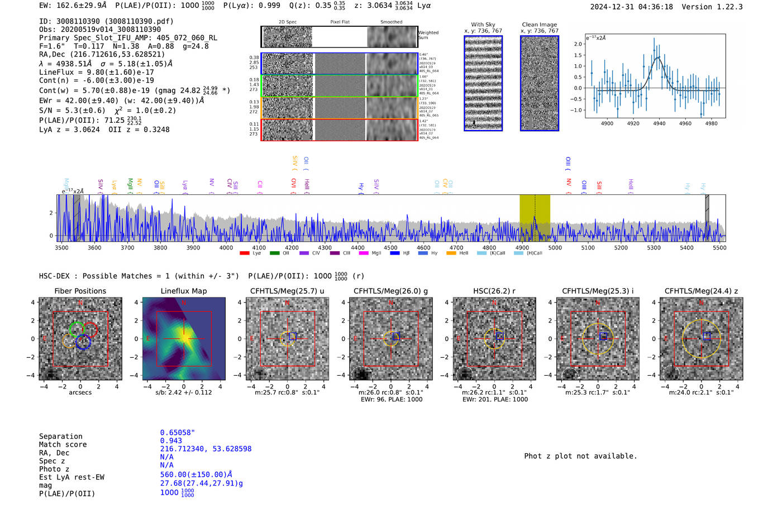Click the yellow highlighted line region near 4940
This screenshot has width=782, height=532.
point(535,218)
